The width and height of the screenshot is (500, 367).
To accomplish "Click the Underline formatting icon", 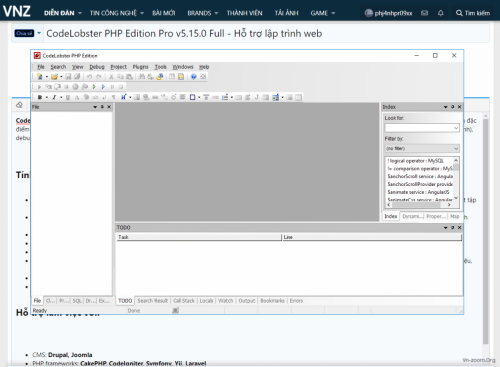I will 68,97.
